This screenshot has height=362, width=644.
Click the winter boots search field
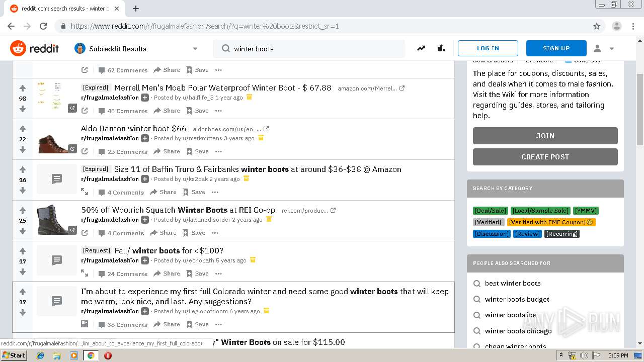click(309, 49)
